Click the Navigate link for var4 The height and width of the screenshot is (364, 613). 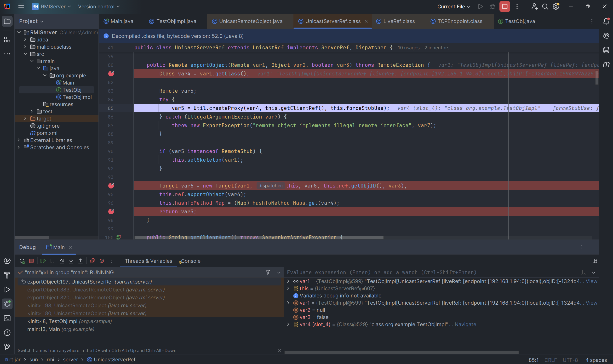[465, 324]
